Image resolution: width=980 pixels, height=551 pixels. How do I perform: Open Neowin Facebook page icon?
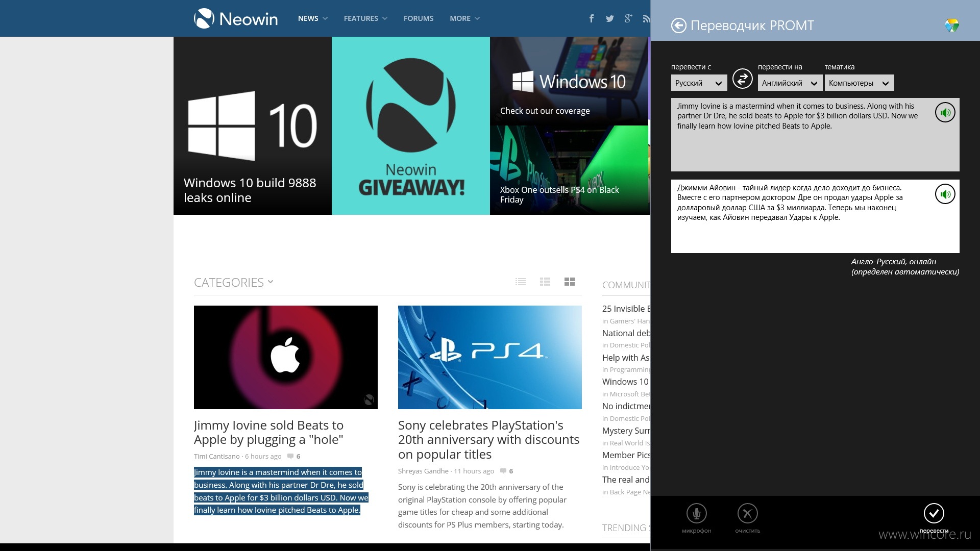(x=591, y=18)
